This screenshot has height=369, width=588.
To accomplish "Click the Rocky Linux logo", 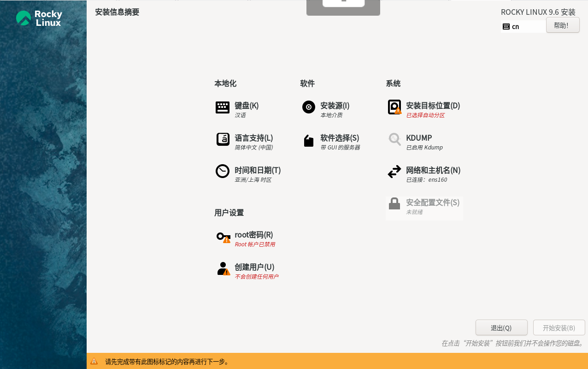I will click(x=39, y=18).
